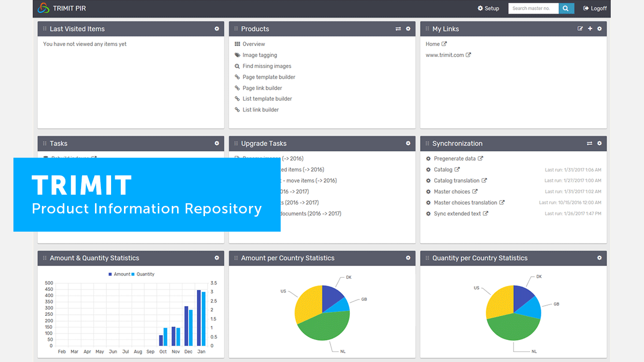Focus the Search master no. field
The width and height of the screenshot is (644, 362).
(x=533, y=9)
